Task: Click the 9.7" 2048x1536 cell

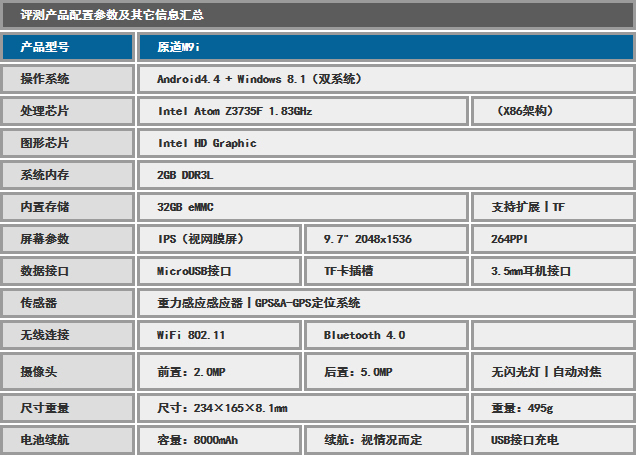Action: tap(387, 239)
